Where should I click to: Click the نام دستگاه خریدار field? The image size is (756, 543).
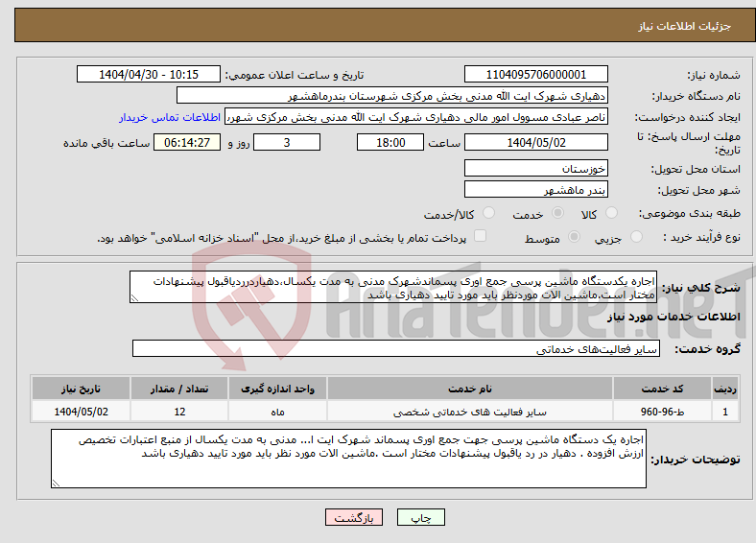(x=392, y=96)
